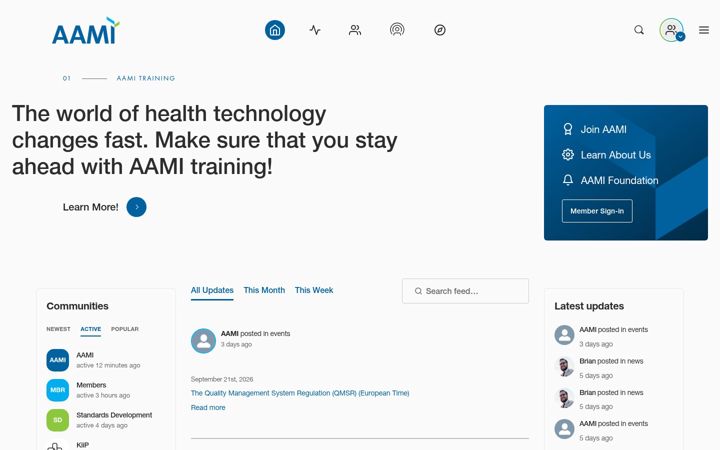Click AAMI poster avatar in main feed

(x=203, y=341)
